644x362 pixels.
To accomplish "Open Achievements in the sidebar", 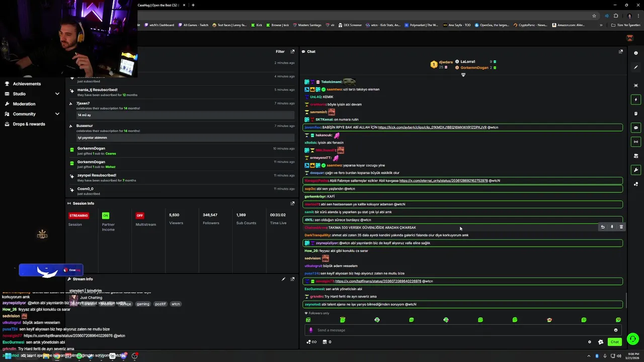I will pos(27,83).
